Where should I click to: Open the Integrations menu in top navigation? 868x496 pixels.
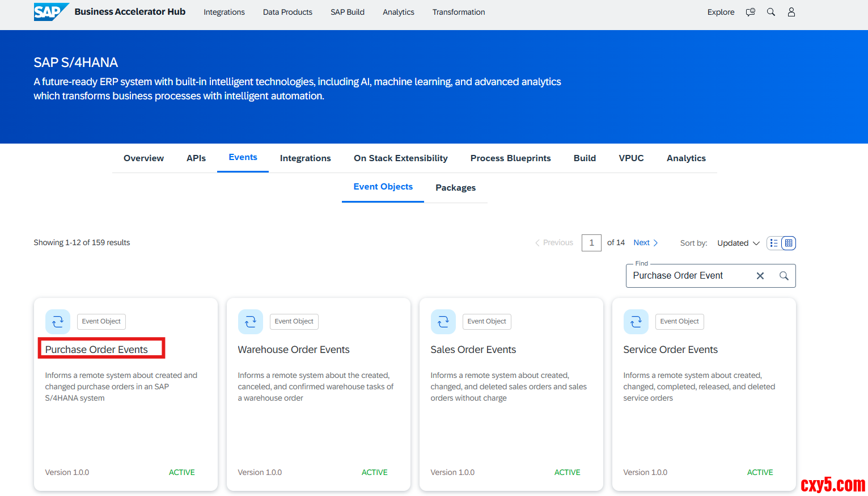click(x=224, y=12)
